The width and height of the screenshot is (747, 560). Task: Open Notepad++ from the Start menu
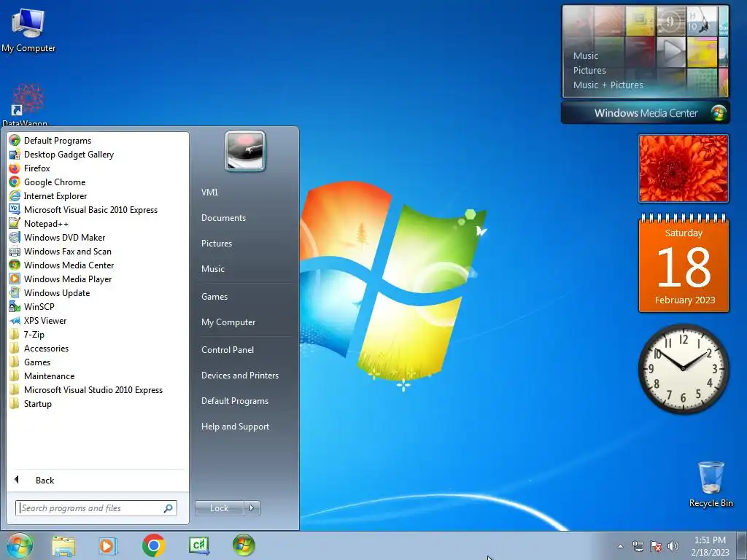pos(39,223)
